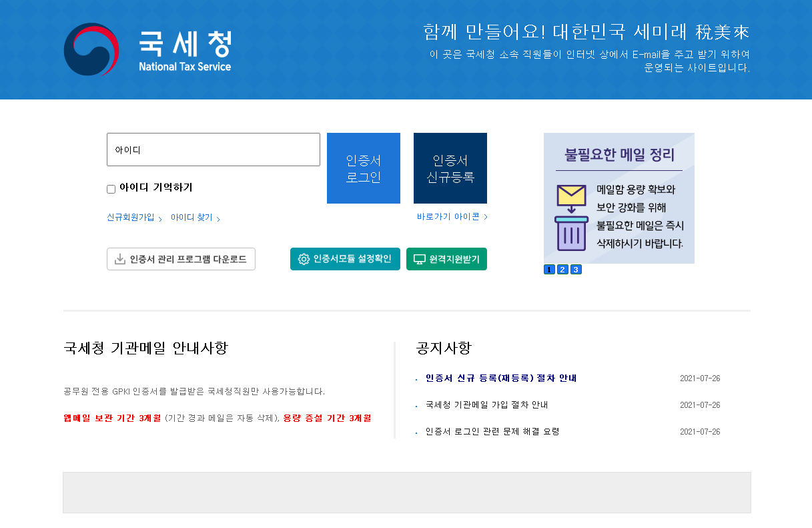
Task: Click the checkmark icon inside 인증서모듈 설정확인 button
Action: pos(305,259)
